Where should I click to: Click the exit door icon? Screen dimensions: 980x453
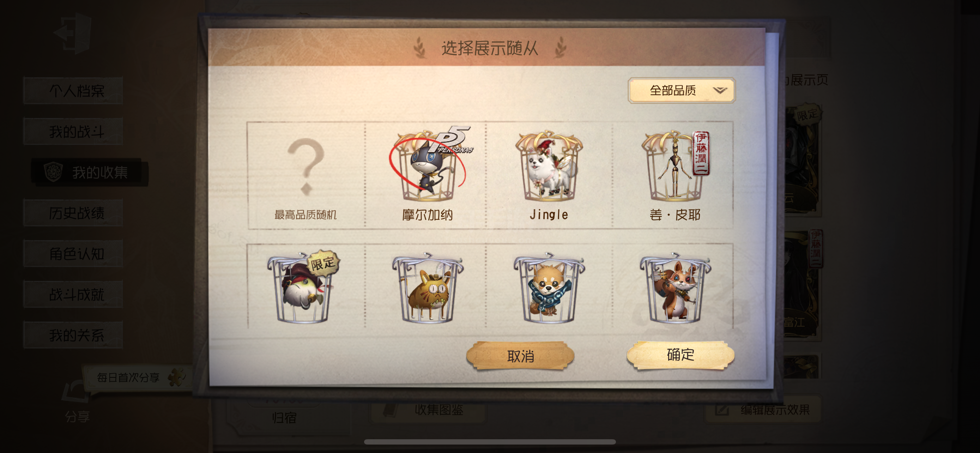pyautogui.click(x=73, y=33)
